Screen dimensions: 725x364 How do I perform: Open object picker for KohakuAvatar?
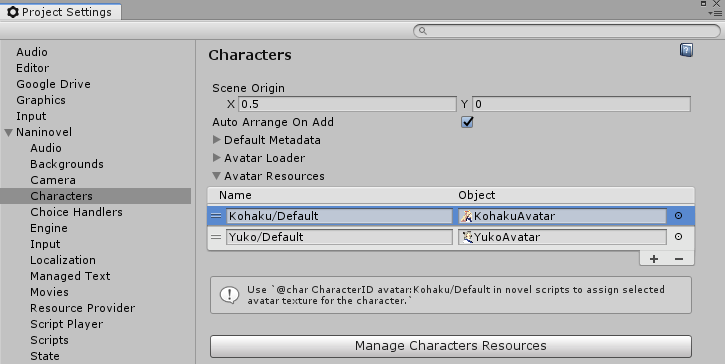(x=678, y=216)
